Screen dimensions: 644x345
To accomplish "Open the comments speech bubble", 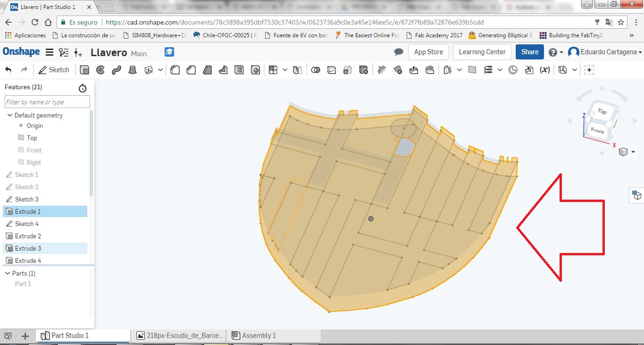I will (x=399, y=52).
